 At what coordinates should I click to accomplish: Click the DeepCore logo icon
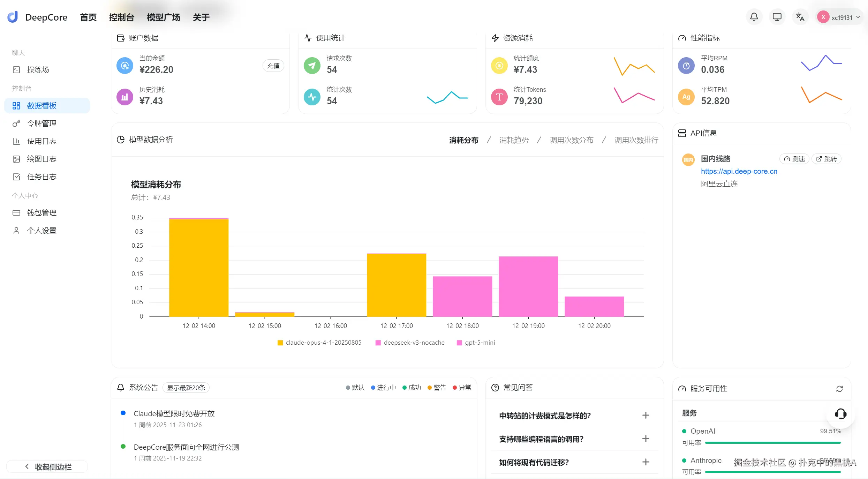13,17
